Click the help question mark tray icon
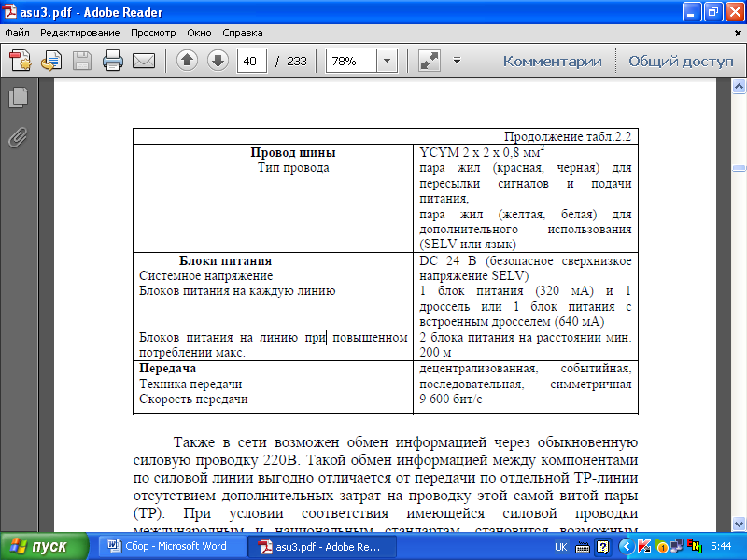Viewport: 747px width, 560px height. (x=602, y=547)
